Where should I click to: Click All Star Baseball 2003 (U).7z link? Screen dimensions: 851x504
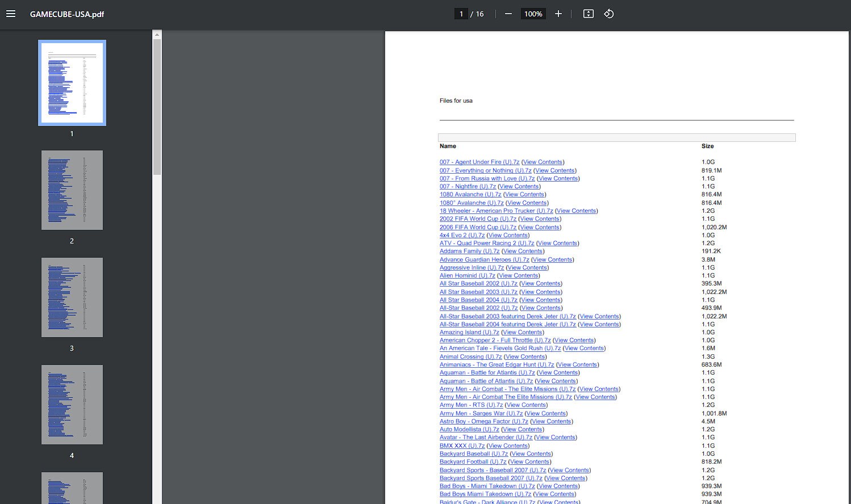point(478,292)
